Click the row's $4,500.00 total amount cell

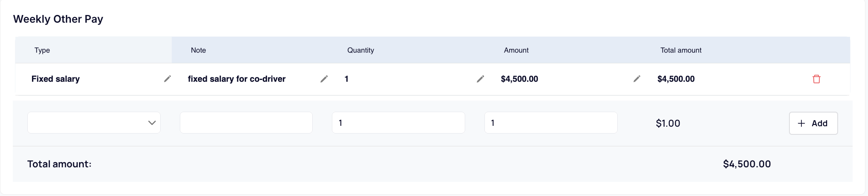(676, 79)
